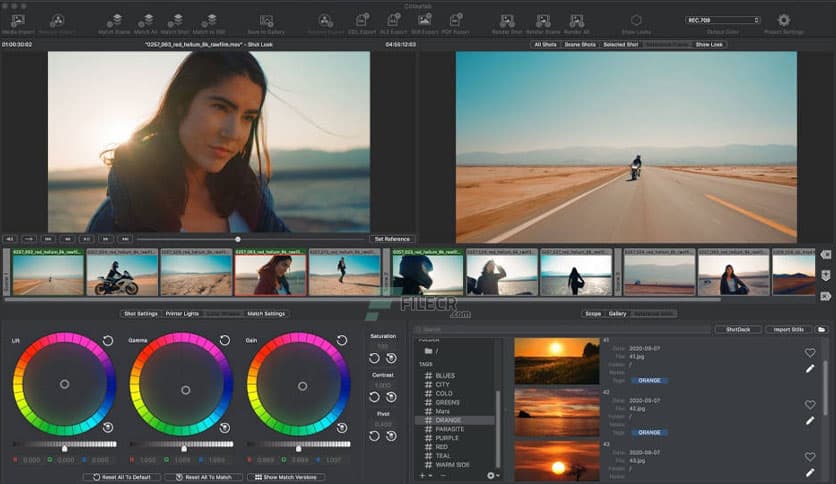Switch to the Scope tab
Viewport: 836px width, 484px height.
click(593, 314)
